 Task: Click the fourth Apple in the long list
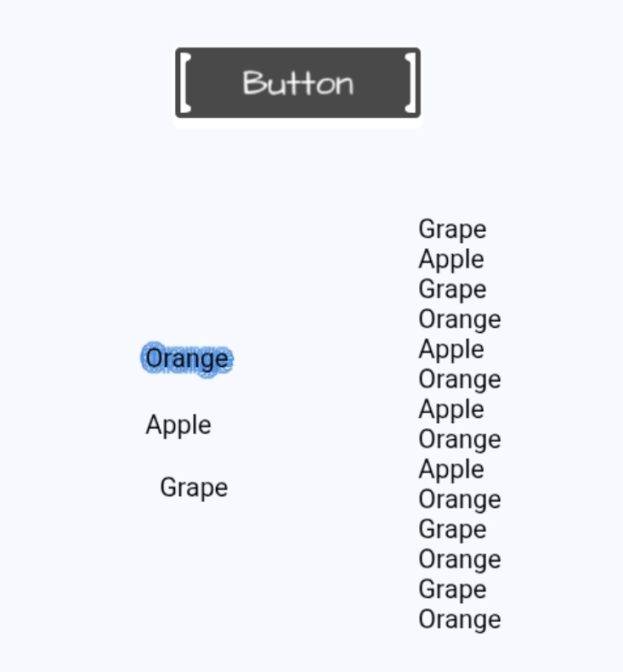pyautogui.click(x=451, y=469)
